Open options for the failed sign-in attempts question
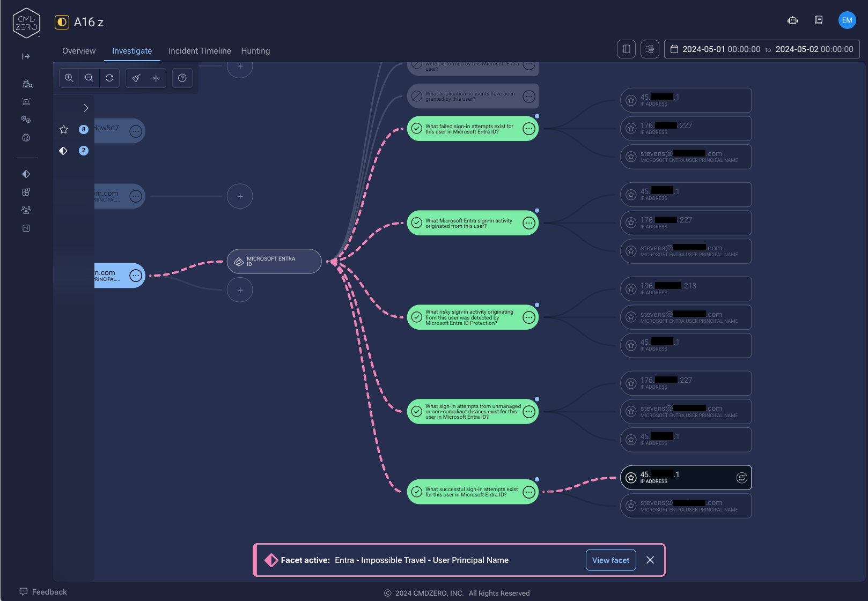Viewport: 868px width, 601px height. click(529, 129)
